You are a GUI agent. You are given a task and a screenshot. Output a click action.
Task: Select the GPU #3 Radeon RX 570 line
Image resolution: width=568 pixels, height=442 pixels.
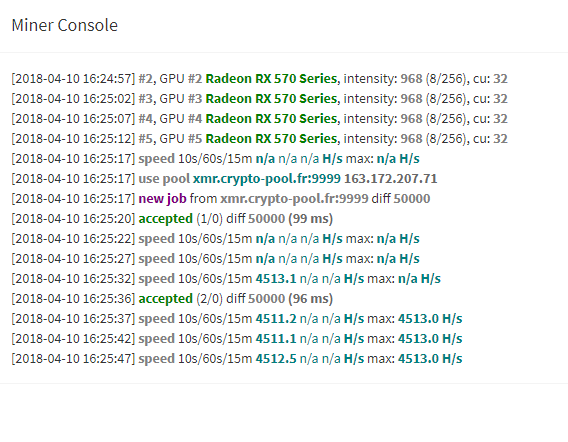tap(259, 99)
